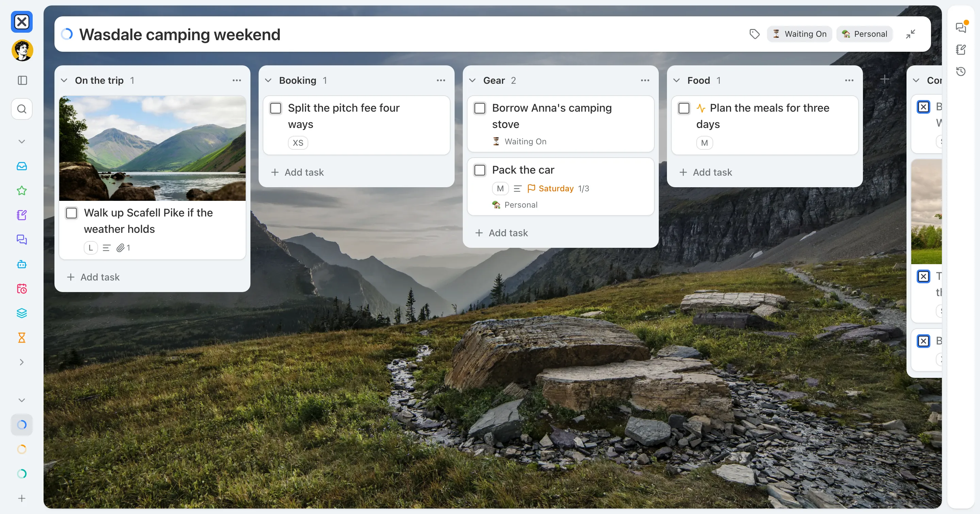Collapse sidebar section chevron above inbox
The height and width of the screenshot is (514, 980).
click(x=22, y=142)
